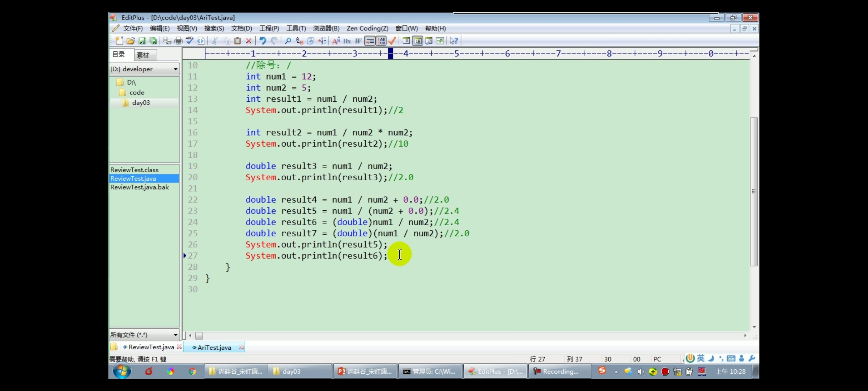
Task: Open Find with the magnifier icon
Action: pos(288,41)
